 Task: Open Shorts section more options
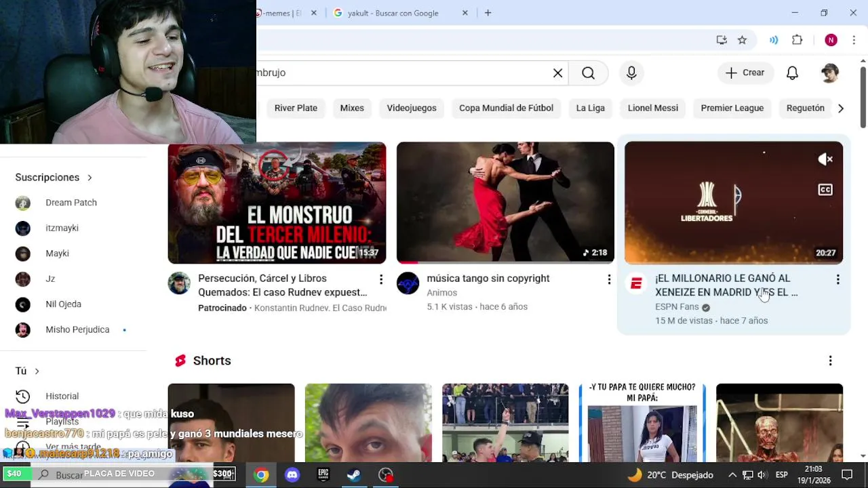click(x=830, y=361)
